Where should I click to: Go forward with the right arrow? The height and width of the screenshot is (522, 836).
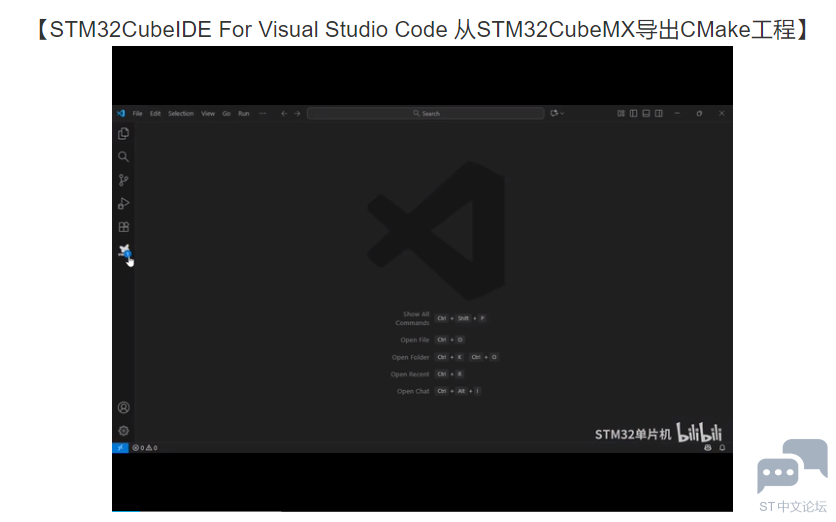coord(297,114)
